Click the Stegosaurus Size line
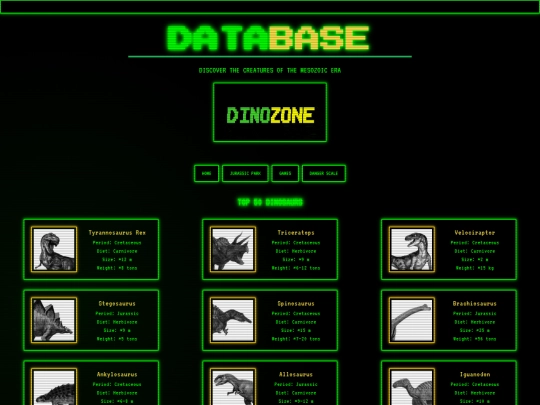Viewport: 540px width, 405px height. (x=117, y=331)
